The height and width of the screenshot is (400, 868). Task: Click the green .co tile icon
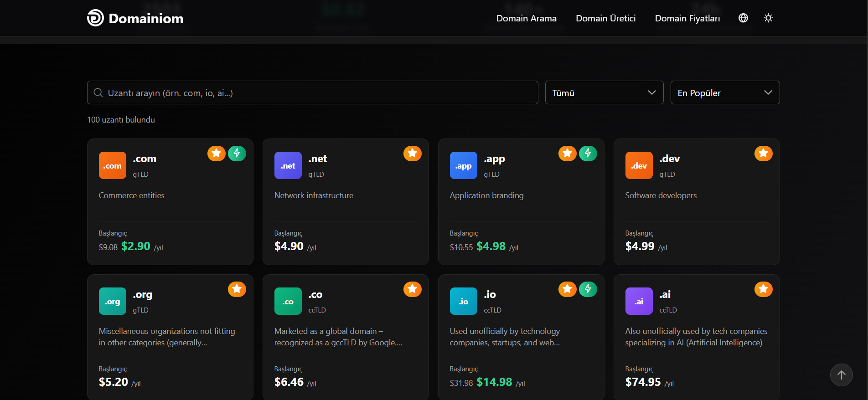[x=288, y=301]
